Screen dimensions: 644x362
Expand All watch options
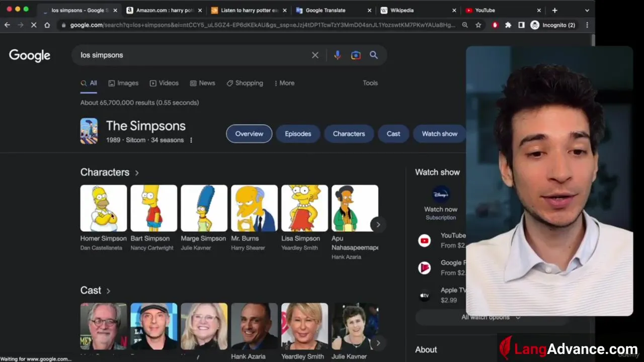click(491, 317)
